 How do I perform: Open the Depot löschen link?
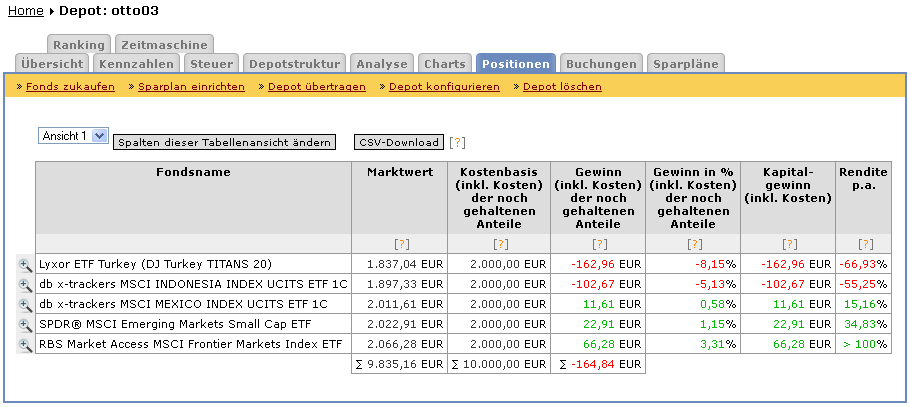pos(562,87)
